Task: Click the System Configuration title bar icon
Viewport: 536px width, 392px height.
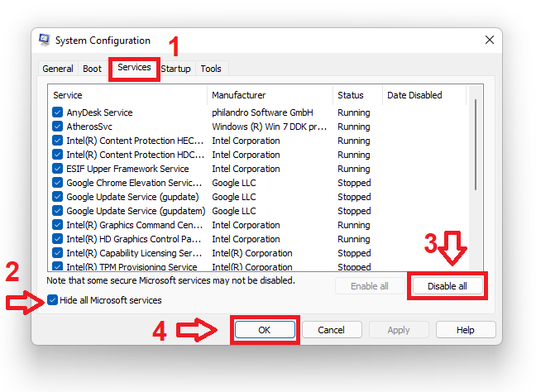Action: click(44, 40)
